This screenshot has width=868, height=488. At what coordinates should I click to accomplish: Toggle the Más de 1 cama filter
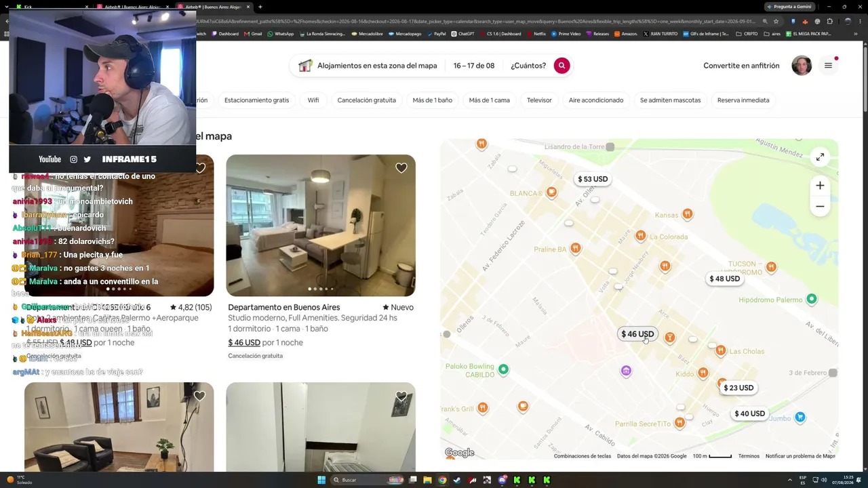click(490, 100)
